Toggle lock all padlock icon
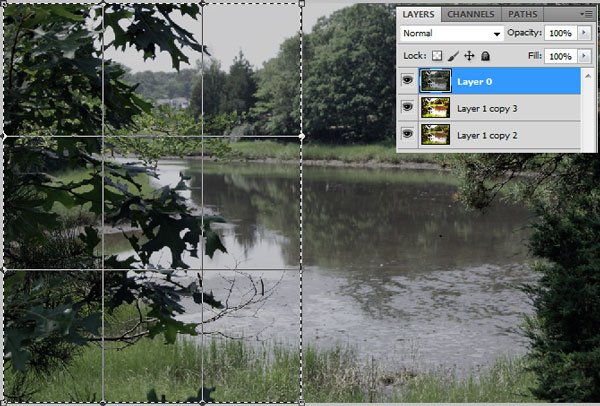Screen dimensions: 600x406 (485, 56)
